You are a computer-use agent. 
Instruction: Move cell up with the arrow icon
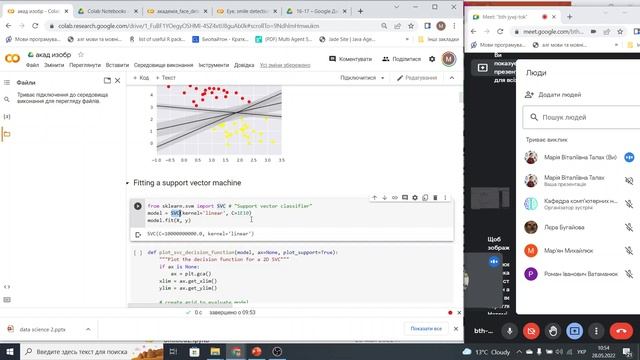pos(374,198)
